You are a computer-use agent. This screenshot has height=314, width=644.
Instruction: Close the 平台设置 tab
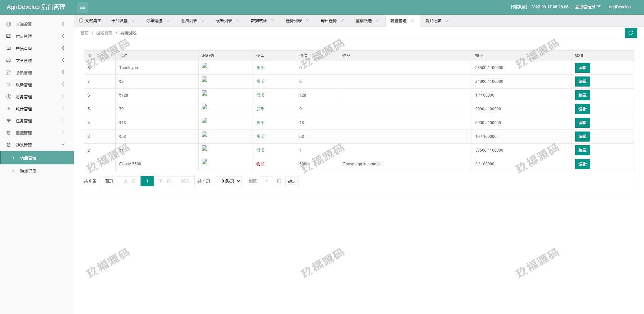click(133, 21)
